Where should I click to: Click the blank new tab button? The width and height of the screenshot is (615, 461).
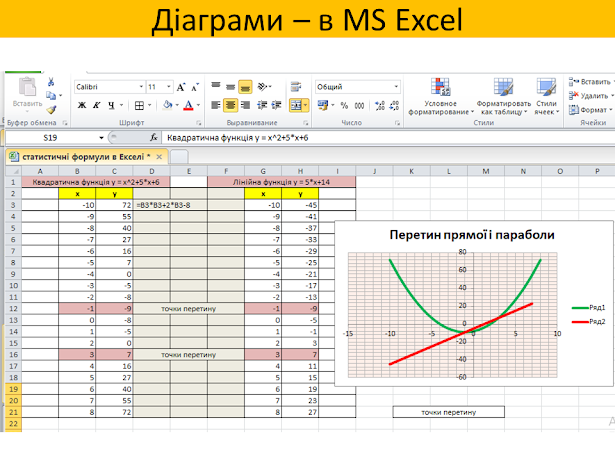click(x=179, y=157)
